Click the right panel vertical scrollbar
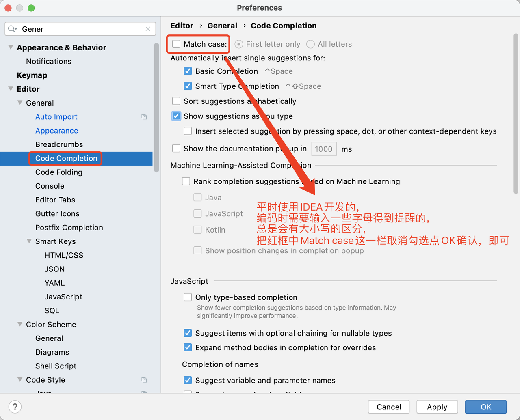Screen dimensions: 520x420 (x=516, y=114)
